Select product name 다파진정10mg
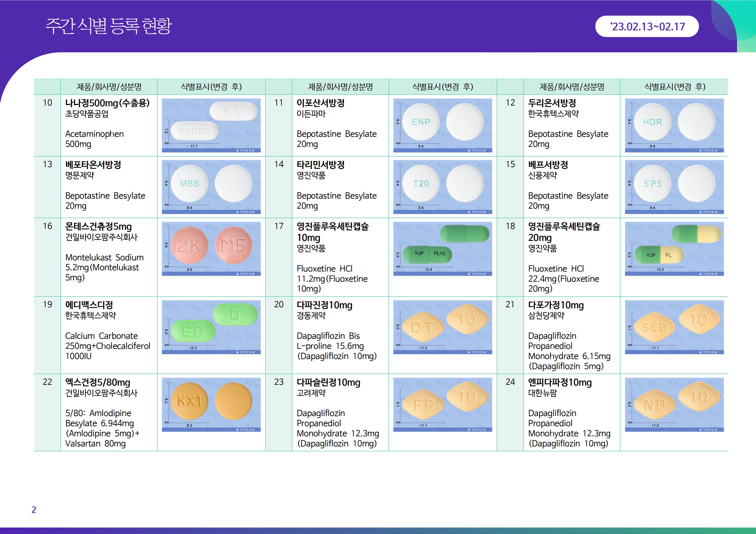 (x=324, y=305)
